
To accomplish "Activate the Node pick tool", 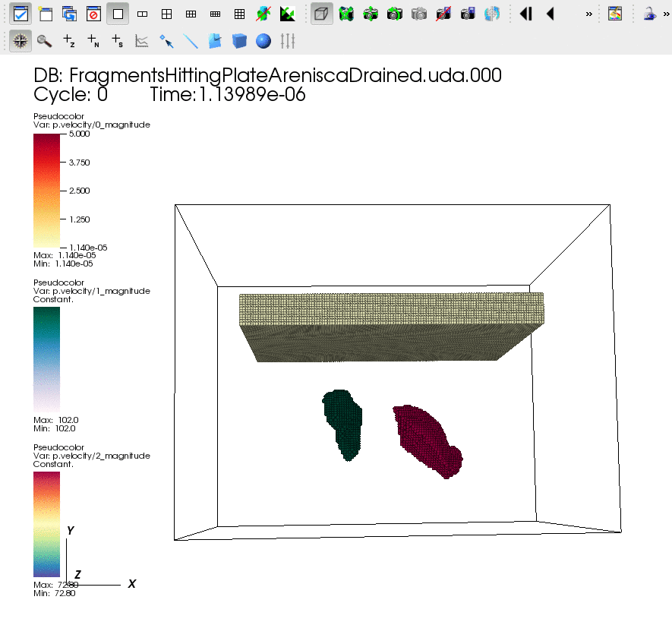I will [93, 41].
